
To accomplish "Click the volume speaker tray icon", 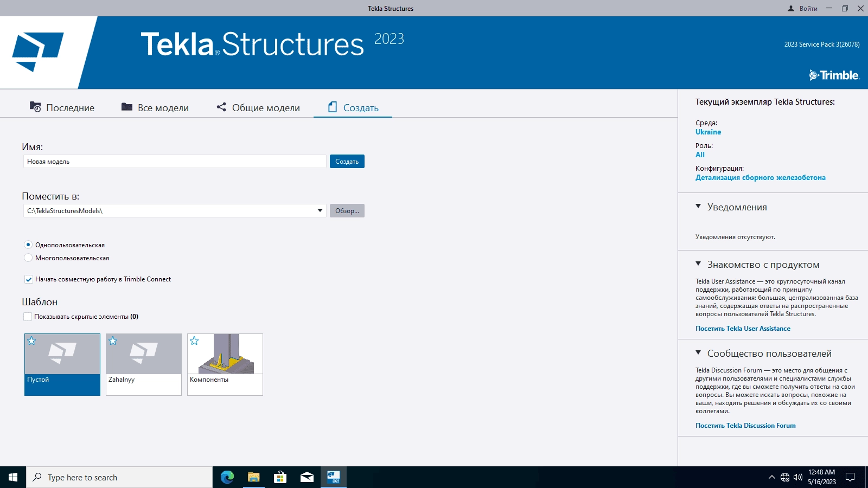I will pyautogui.click(x=798, y=477).
